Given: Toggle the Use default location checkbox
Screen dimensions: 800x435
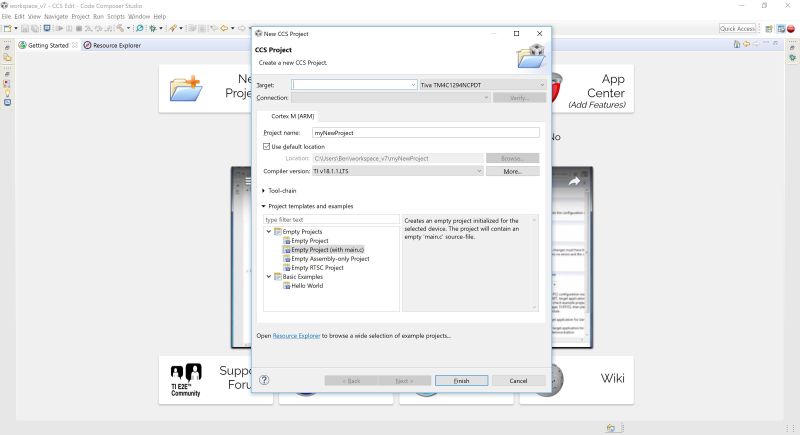Looking at the screenshot, I should (266, 146).
